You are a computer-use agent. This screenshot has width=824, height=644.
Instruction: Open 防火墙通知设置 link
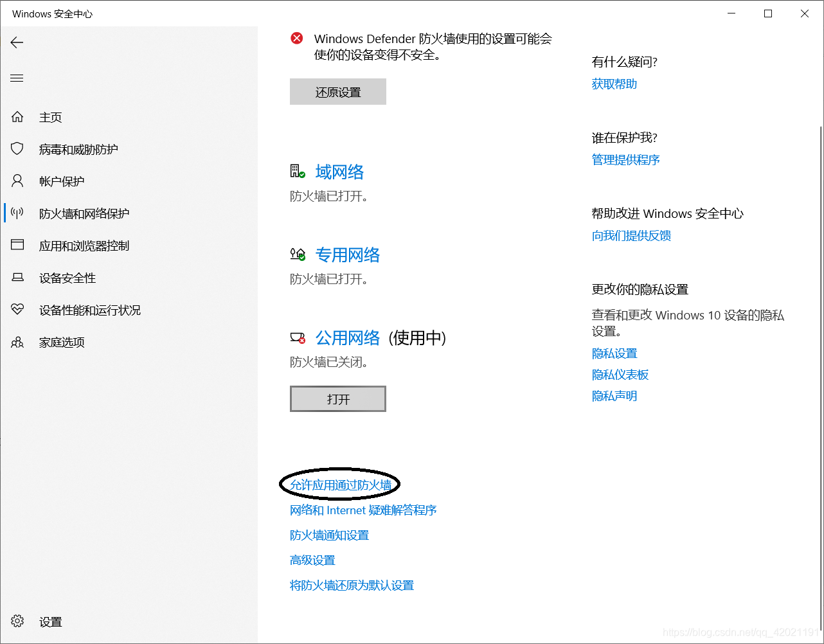[329, 535]
